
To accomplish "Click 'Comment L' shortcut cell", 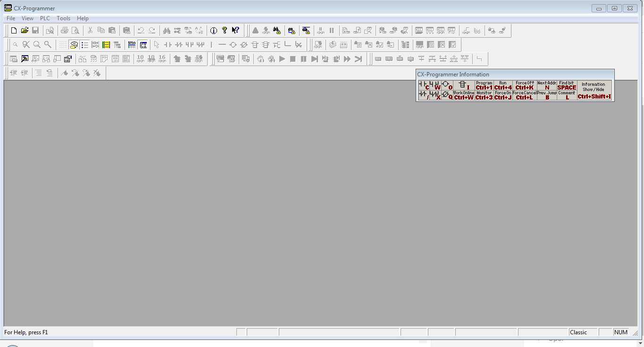I will coord(567,95).
